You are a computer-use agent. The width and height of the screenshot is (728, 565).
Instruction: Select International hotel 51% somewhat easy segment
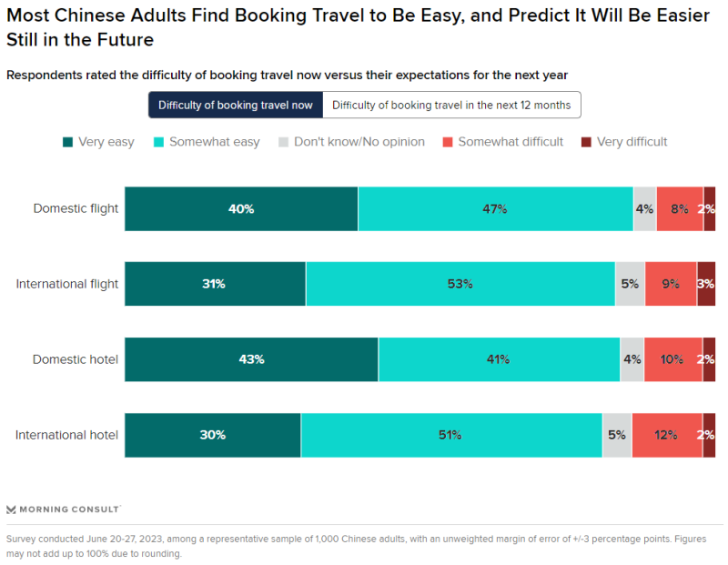tap(451, 435)
